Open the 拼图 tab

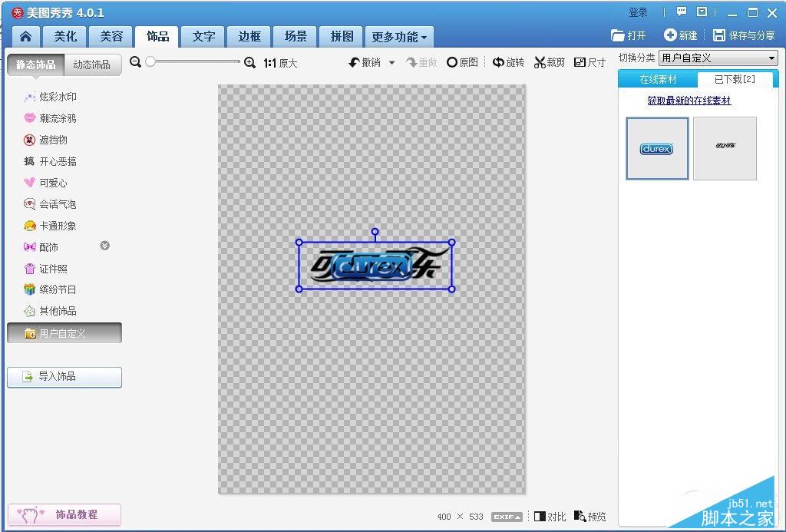pyautogui.click(x=342, y=37)
